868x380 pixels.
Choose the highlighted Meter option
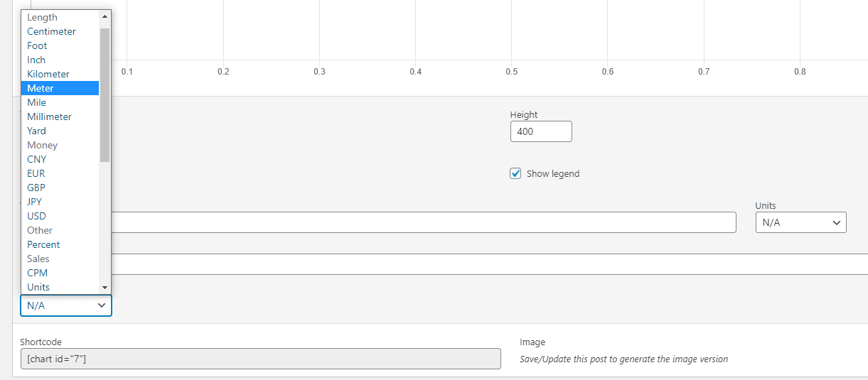tap(41, 88)
